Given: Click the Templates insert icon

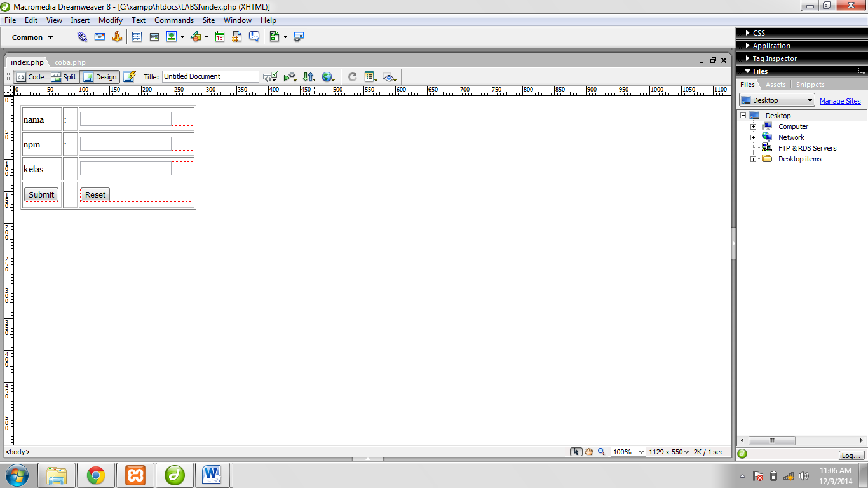Looking at the screenshot, I should click(275, 37).
